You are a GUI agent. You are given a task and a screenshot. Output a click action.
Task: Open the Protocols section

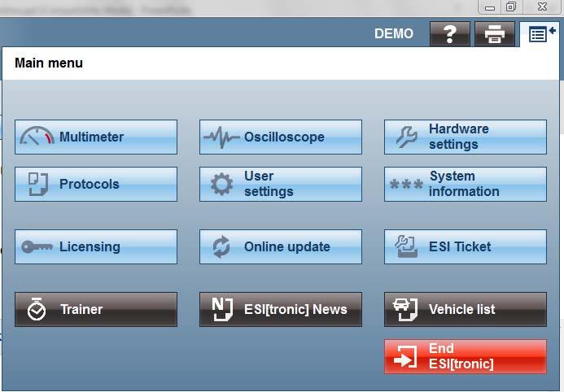click(x=96, y=184)
